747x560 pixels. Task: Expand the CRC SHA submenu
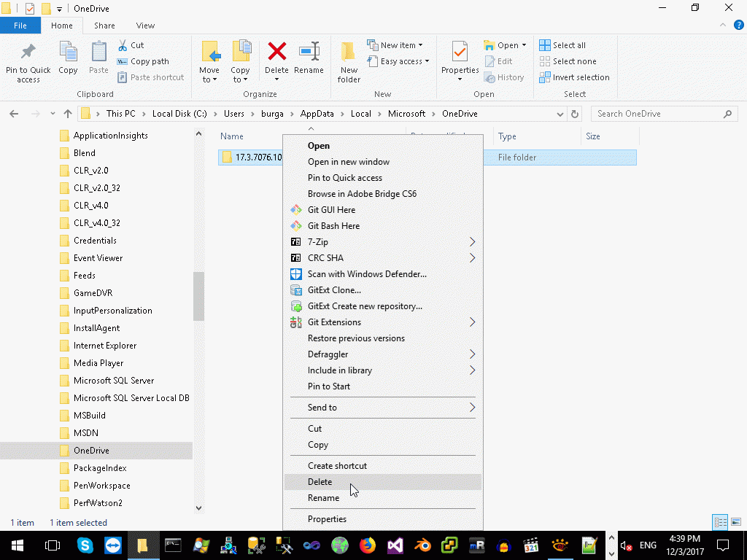pos(382,257)
